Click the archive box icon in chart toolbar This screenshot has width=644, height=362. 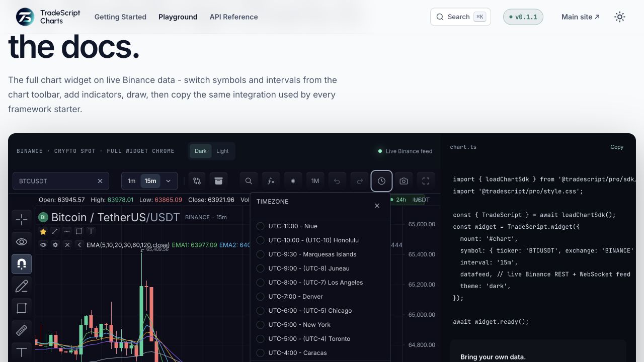(x=218, y=181)
